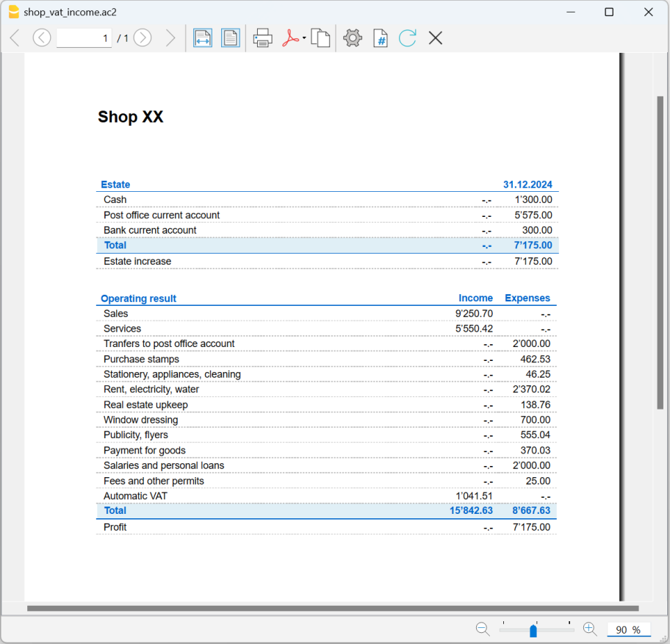Select the 'Sales' row label

tap(116, 313)
